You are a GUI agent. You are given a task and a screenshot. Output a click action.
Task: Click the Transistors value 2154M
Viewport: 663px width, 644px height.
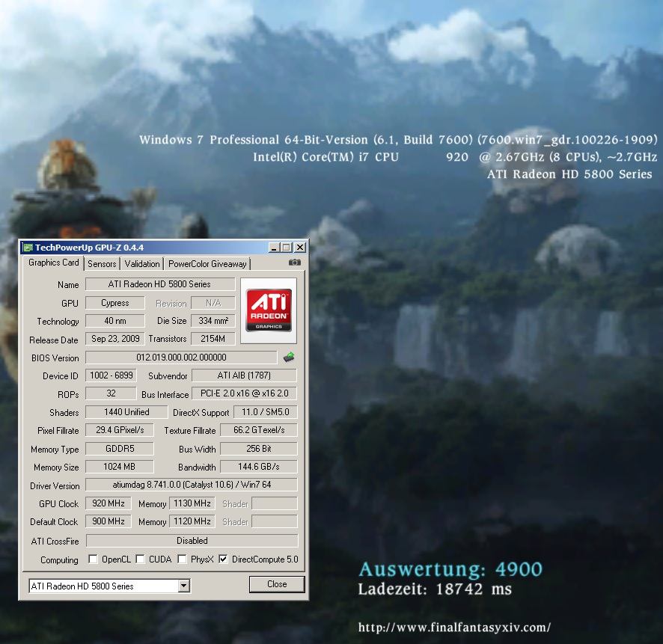coord(213,339)
